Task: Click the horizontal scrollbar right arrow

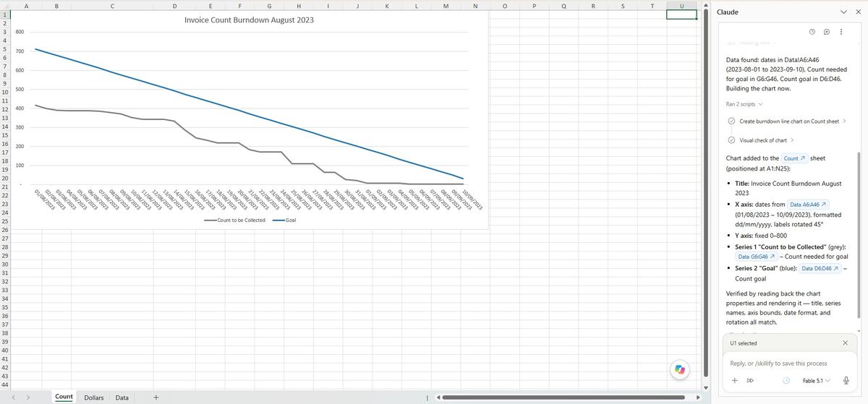Action: [x=698, y=397]
